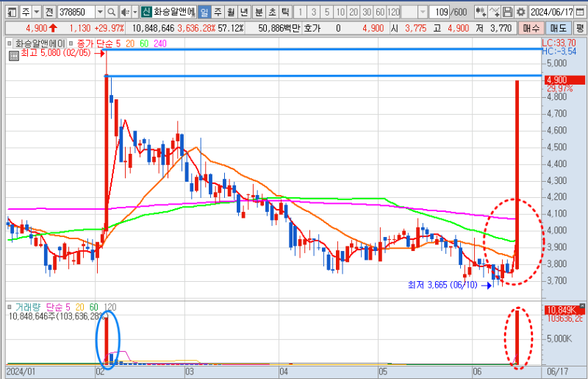The height and width of the screenshot is (379, 588).
Task: Select interval button 5
Action: (327, 12)
